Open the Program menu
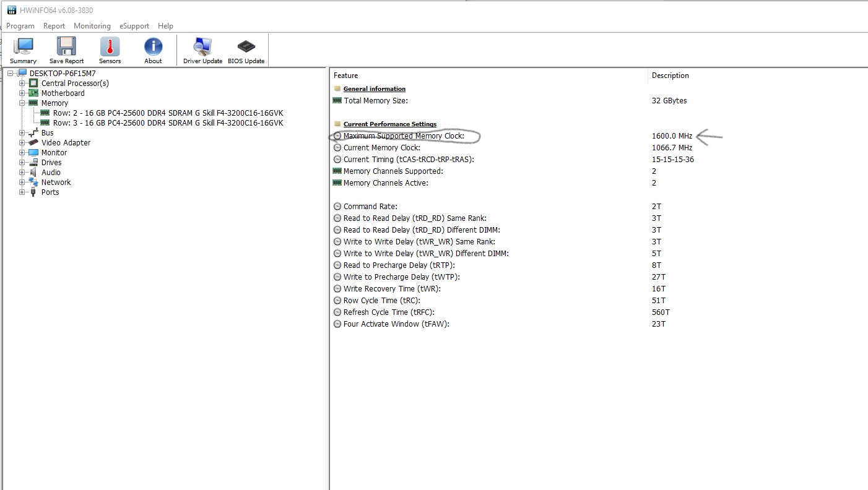This screenshot has width=868, height=490. click(x=20, y=26)
